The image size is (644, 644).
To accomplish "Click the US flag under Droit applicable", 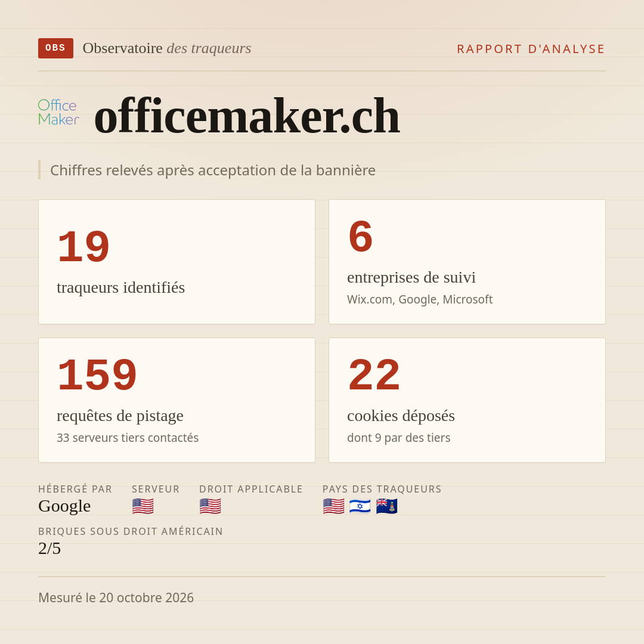I will 210,506.
